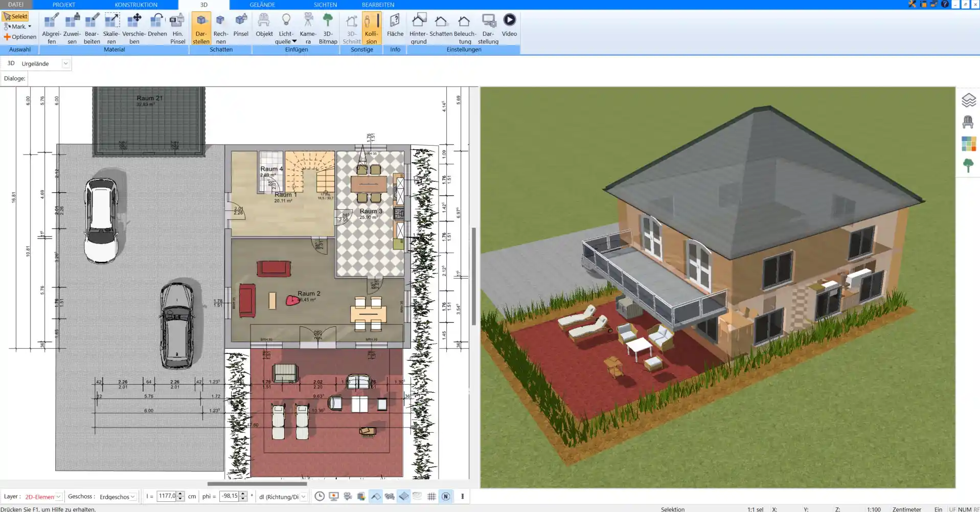Image resolution: width=980 pixels, height=512 pixels.
Task: Open the 3D-Bitmap tool
Action: click(328, 27)
